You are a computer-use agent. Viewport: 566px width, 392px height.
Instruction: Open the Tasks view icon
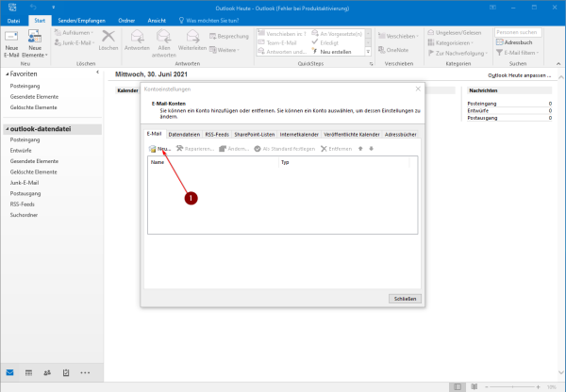[66, 372]
